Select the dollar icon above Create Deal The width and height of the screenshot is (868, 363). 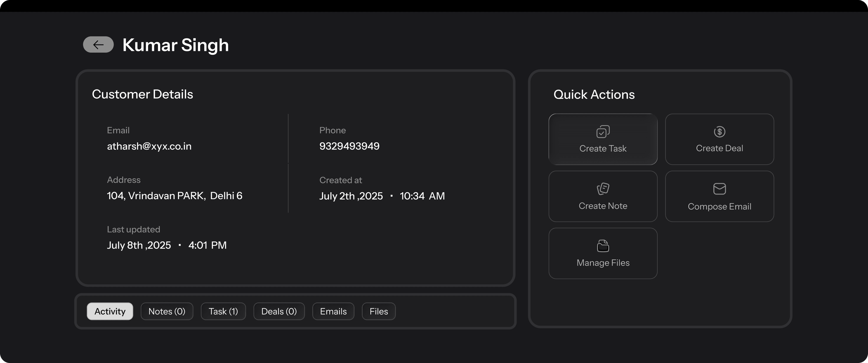tap(719, 131)
